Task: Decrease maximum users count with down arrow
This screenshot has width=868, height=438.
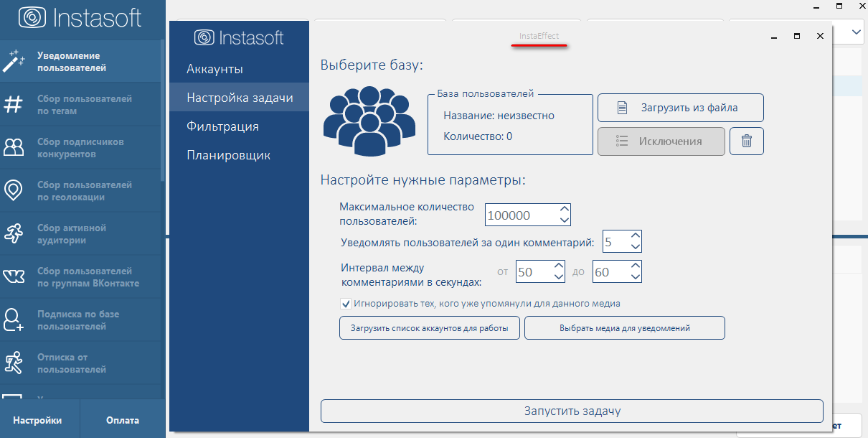Action: [564, 220]
